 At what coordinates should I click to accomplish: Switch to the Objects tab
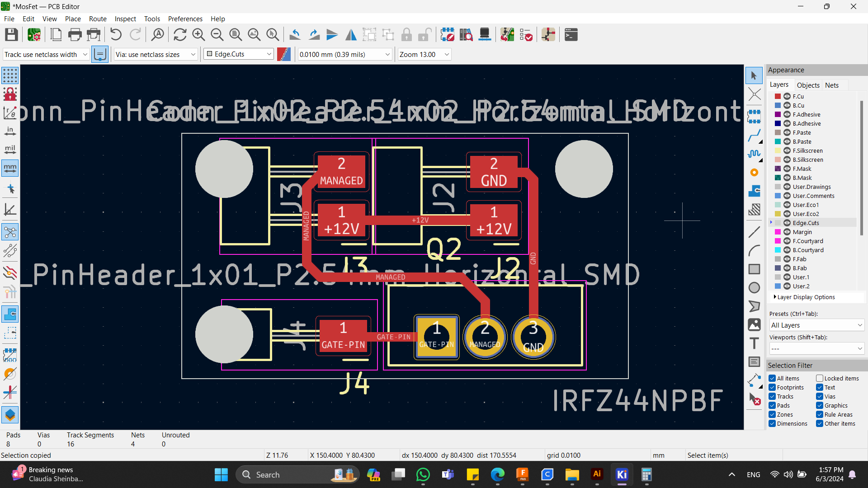(808, 85)
